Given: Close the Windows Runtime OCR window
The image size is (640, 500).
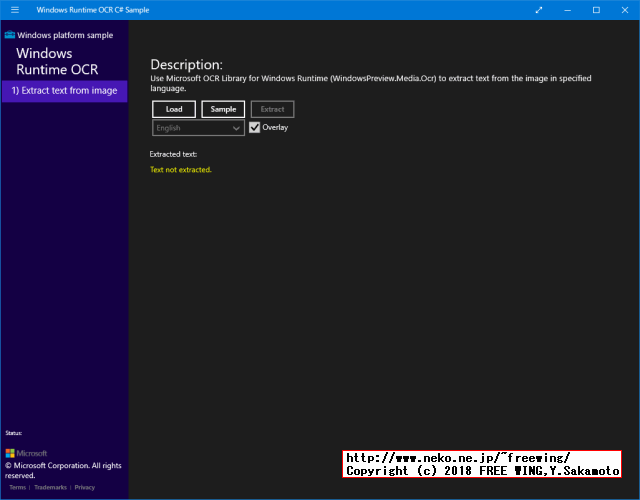Looking at the screenshot, I should (x=625, y=10).
